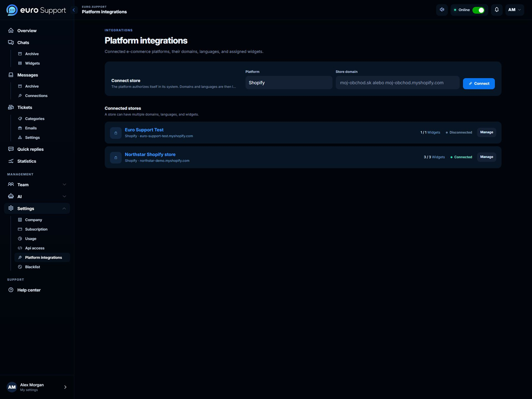
Task: Toggle the Online status switch
Action: pos(478,10)
